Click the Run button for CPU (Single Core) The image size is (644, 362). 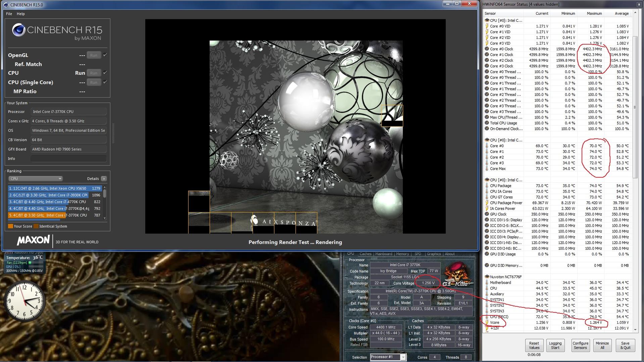pos(94,83)
